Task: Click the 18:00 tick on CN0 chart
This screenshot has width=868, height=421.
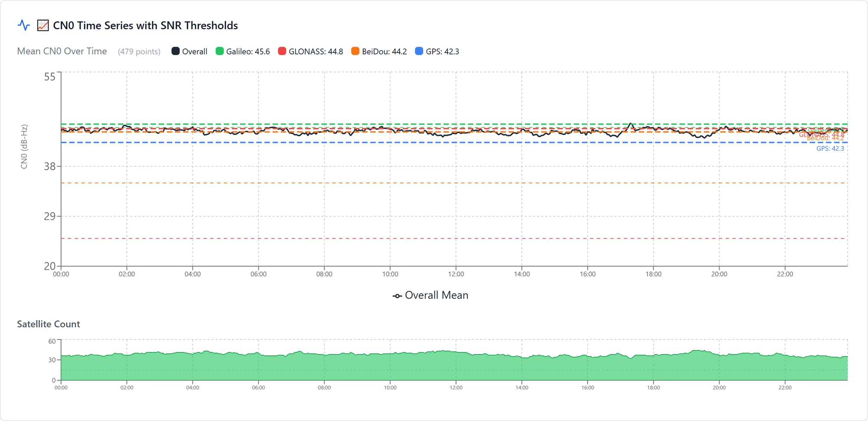Action: click(x=654, y=274)
